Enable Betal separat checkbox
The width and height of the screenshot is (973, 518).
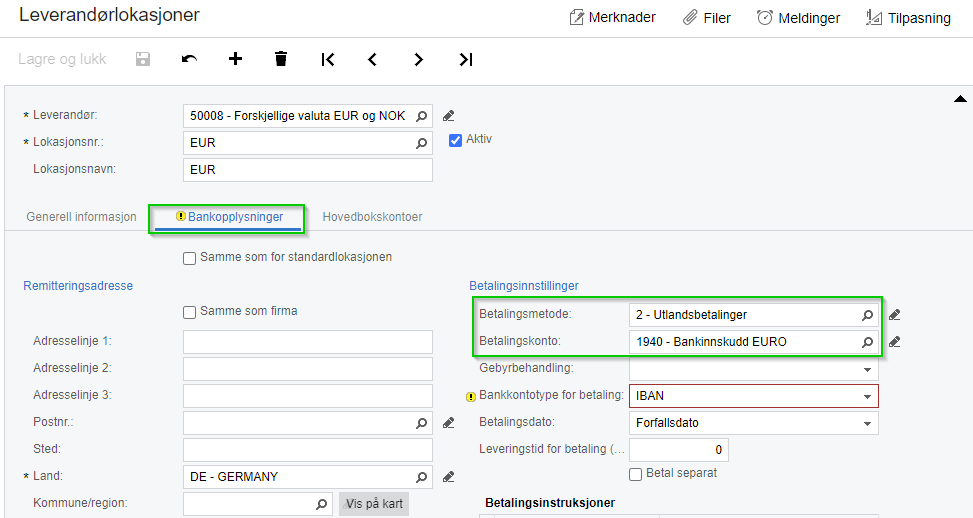coord(635,474)
